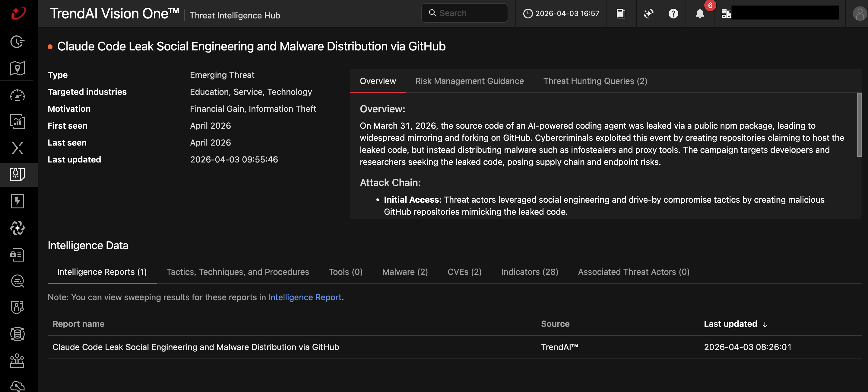This screenshot has width=868, height=392.
Task: Click the Overview panel scrollbar
Action: (859, 125)
